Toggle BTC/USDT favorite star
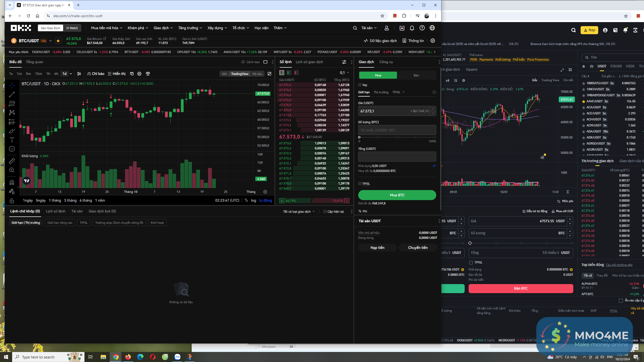 58,41
